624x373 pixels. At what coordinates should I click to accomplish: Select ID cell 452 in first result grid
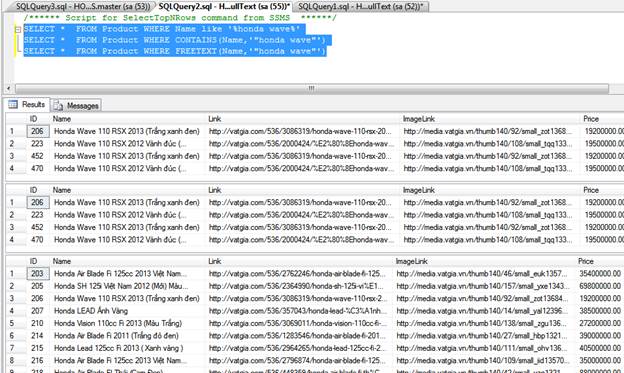[38, 156]
